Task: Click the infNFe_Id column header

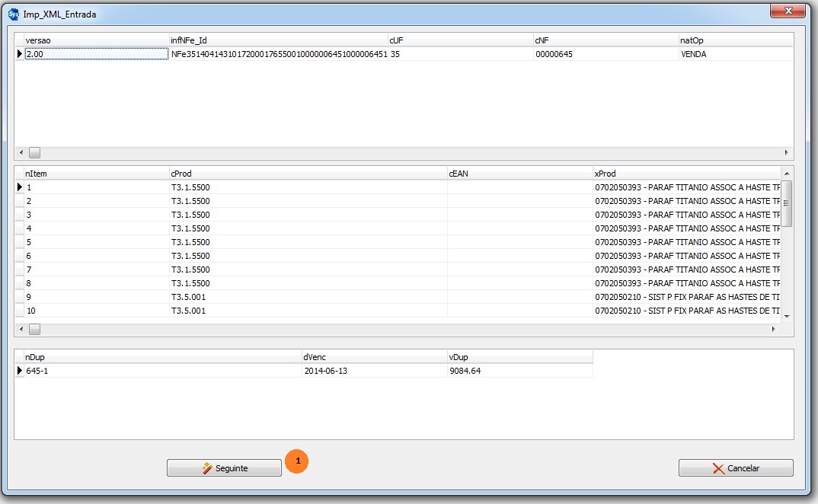Action: tap(278, 40)
